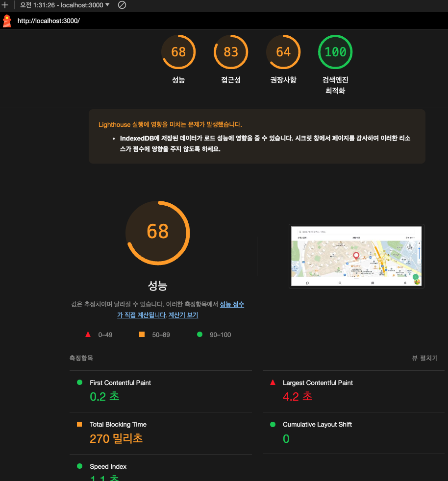Image resolution: width=448 pixels, height=481 pixels.
Task: Toggle the 뷰 펼치기 metrics view
Action: coord(424,358)
